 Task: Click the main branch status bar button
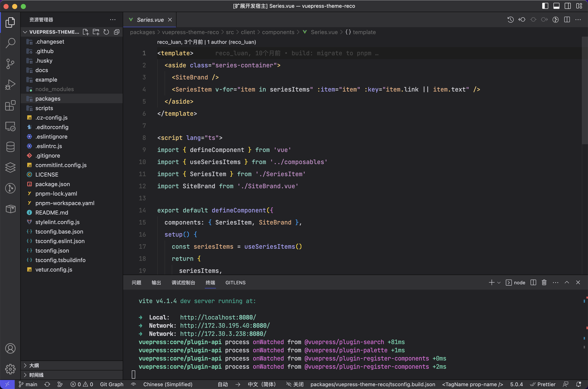(x=28, y=384)
